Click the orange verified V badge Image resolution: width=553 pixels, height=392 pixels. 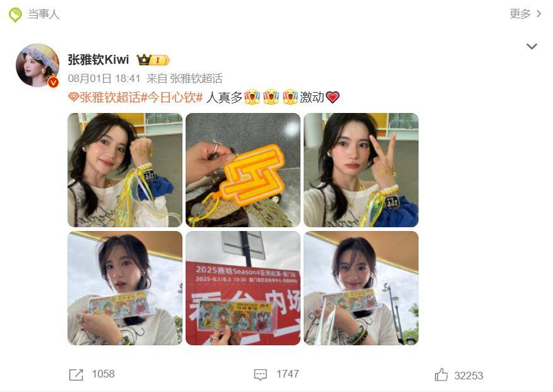pyautogui.click(x=53, y=82)
